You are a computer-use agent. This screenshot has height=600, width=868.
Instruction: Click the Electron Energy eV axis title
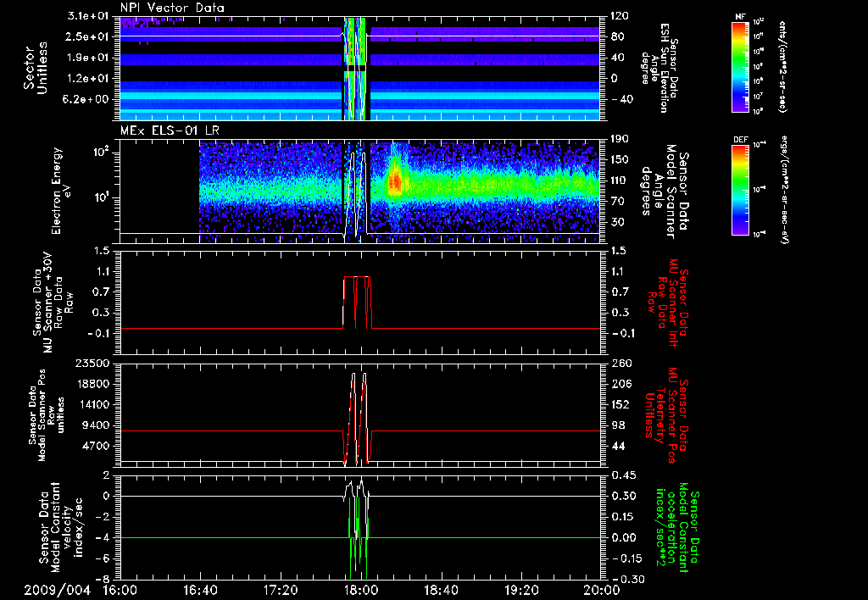coord(61,191)
